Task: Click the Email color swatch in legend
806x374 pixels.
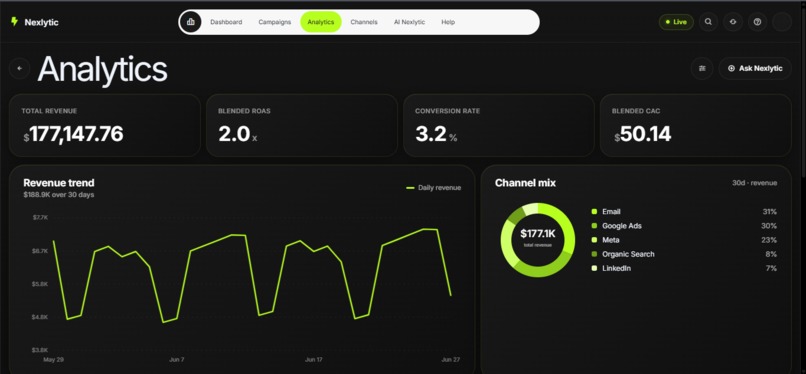Action: [x=594, y=212]
